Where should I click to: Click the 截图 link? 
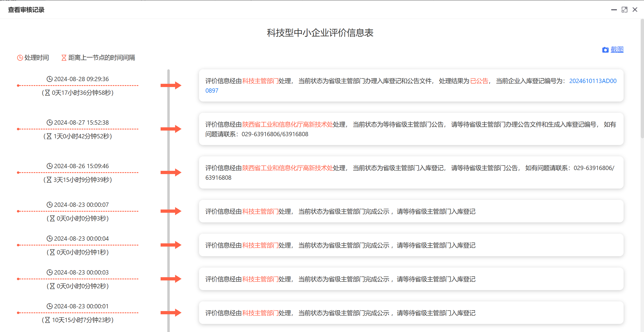click(x=617, y=49)
